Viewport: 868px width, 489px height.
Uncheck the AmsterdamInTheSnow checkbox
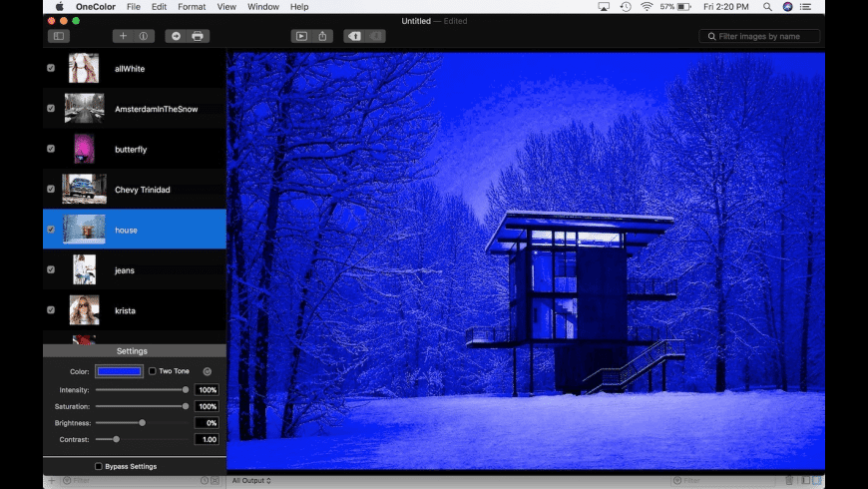(51, 109)
